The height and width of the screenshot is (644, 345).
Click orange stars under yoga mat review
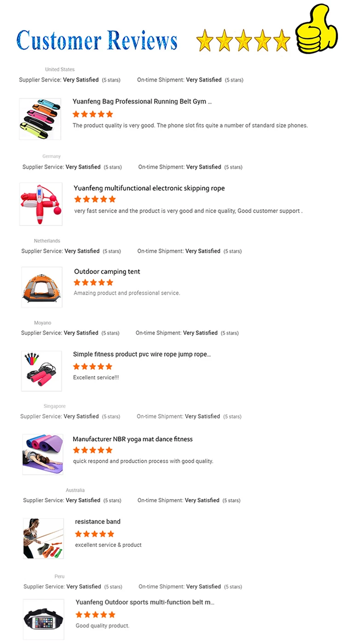click(x=93, y=450)
